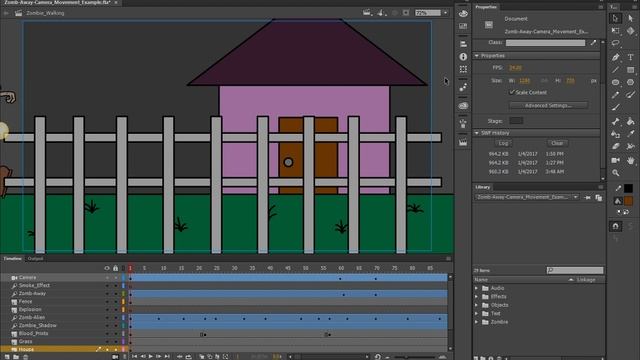Click the Clear button in SWF History
The width and height of the screenshot is (640, 360).
[557, 143]
